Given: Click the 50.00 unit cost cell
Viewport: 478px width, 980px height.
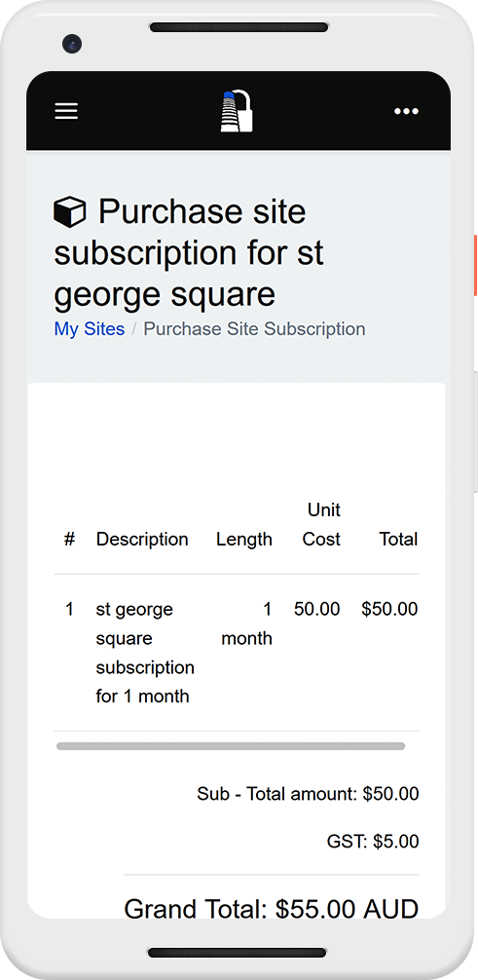Looking at the screenshot, I should point(316,609).
